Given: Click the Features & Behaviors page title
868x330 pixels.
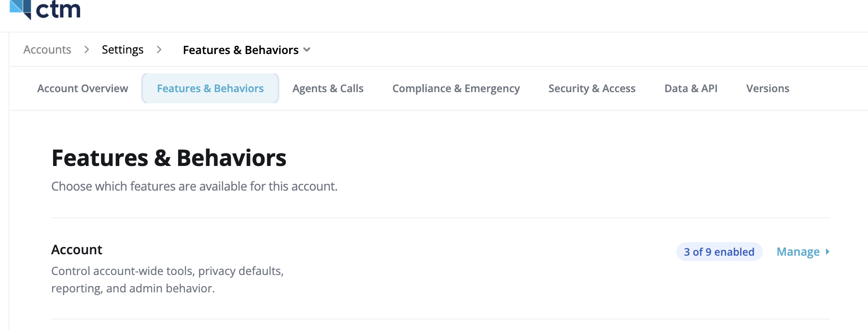Looking at the screenshot, I should point(169,158).
